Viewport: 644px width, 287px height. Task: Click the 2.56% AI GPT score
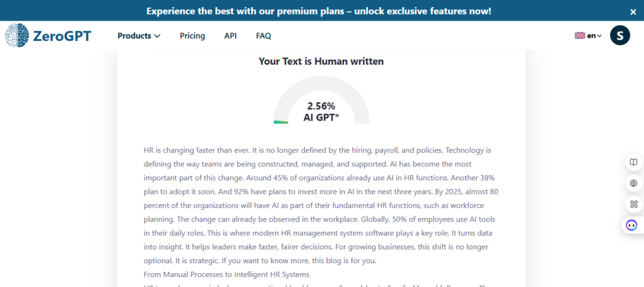(x=321, y=111)
